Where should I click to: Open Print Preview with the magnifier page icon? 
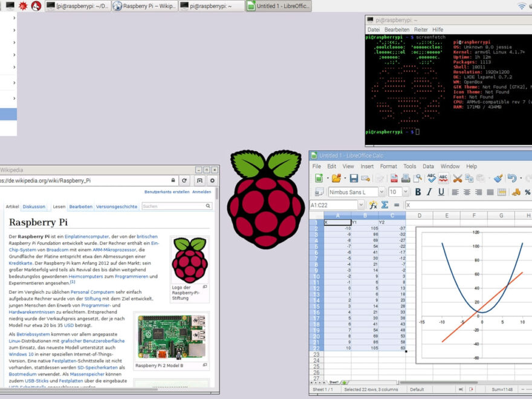417,178
